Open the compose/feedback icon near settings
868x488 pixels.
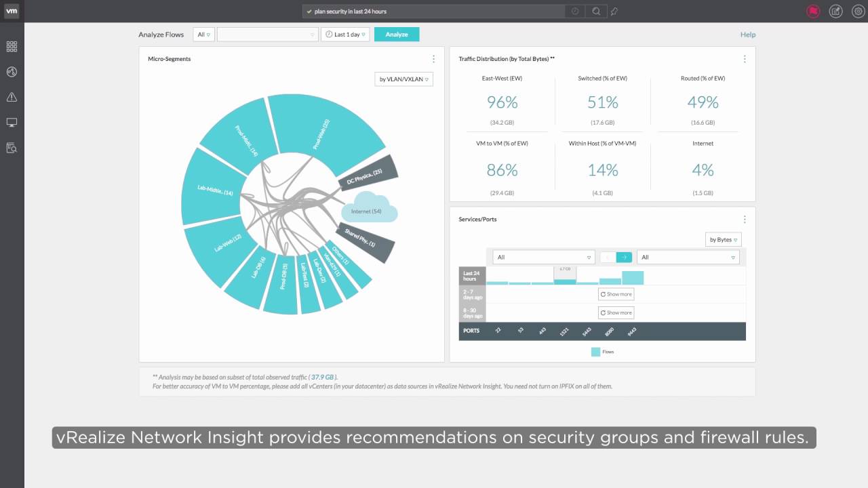(835, 11)
